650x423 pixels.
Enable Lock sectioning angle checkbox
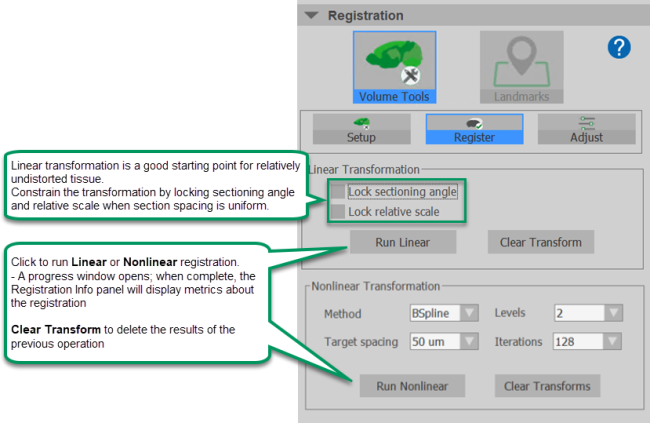(339, 191)
